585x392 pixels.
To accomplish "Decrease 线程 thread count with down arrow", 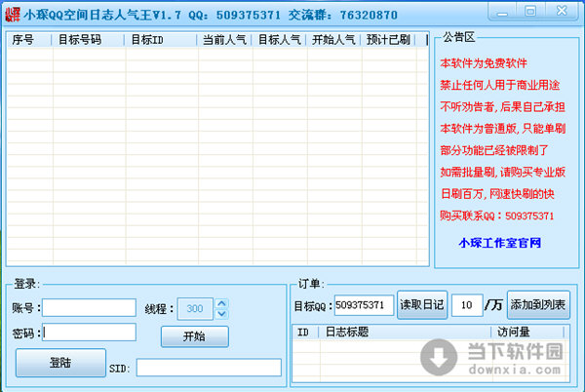I will click(x=221, y=314).
